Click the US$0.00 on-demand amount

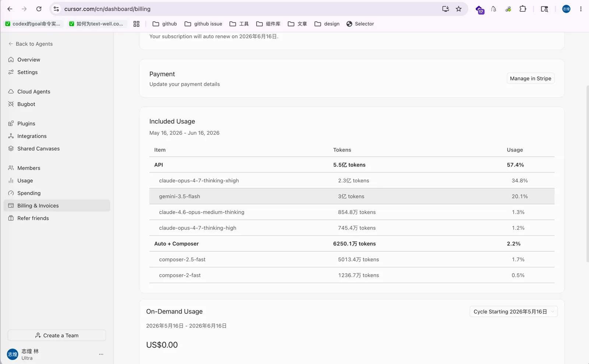point(162,345)
